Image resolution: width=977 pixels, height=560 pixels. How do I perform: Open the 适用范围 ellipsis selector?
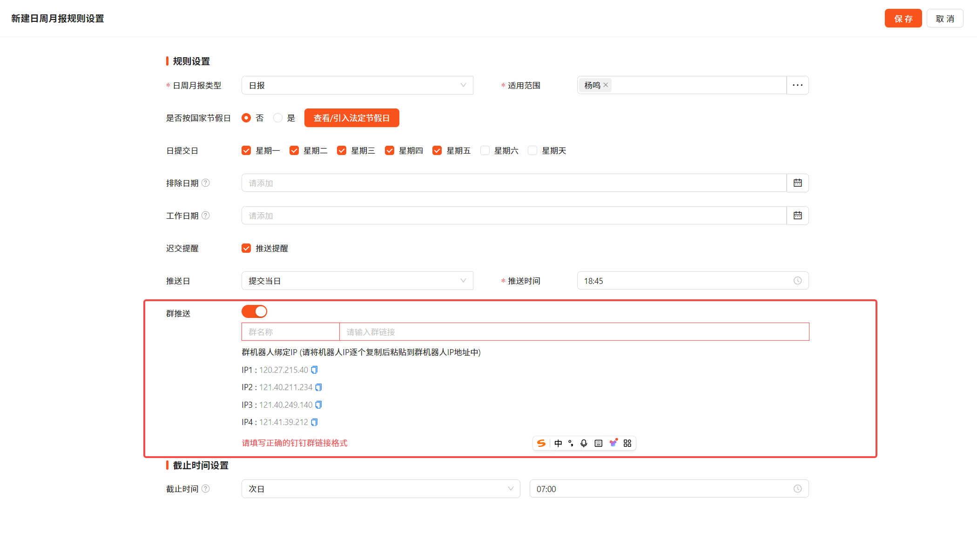[797, 85]
